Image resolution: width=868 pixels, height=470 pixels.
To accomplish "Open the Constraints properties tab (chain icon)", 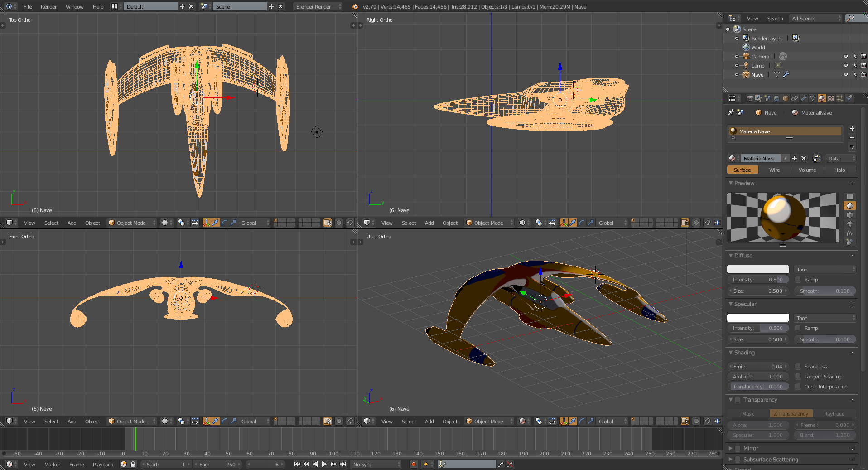I will (x=795, y=98).
